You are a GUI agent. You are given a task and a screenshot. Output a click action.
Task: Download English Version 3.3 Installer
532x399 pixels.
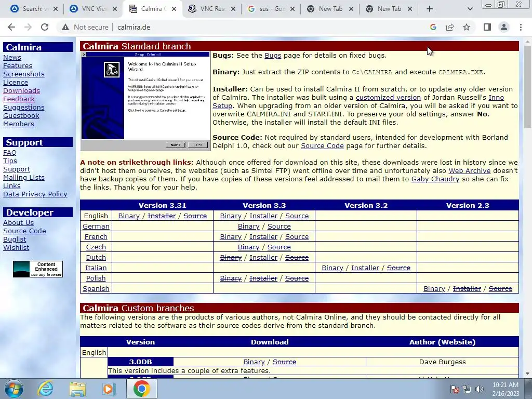(263, 216)
